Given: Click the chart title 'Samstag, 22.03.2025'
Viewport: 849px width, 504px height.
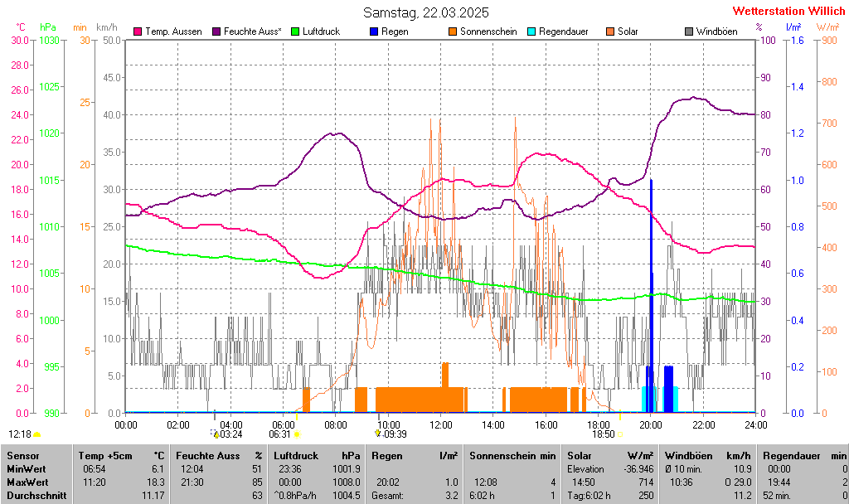Looking at the screenshot, I should (426, 12).
